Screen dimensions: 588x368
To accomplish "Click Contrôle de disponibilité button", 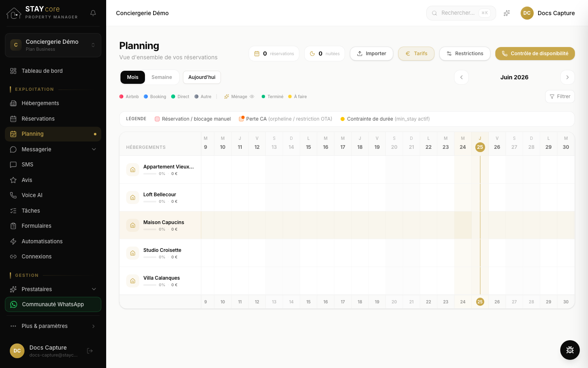I will click(535, 54).
